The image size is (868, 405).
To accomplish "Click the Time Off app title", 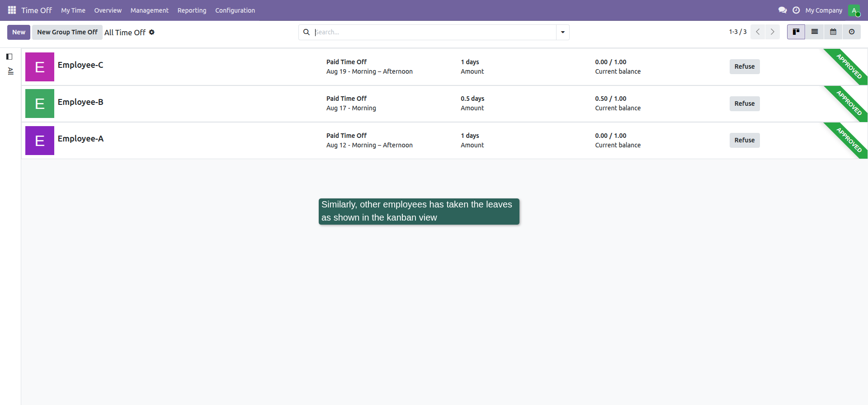I will point(37,10).
